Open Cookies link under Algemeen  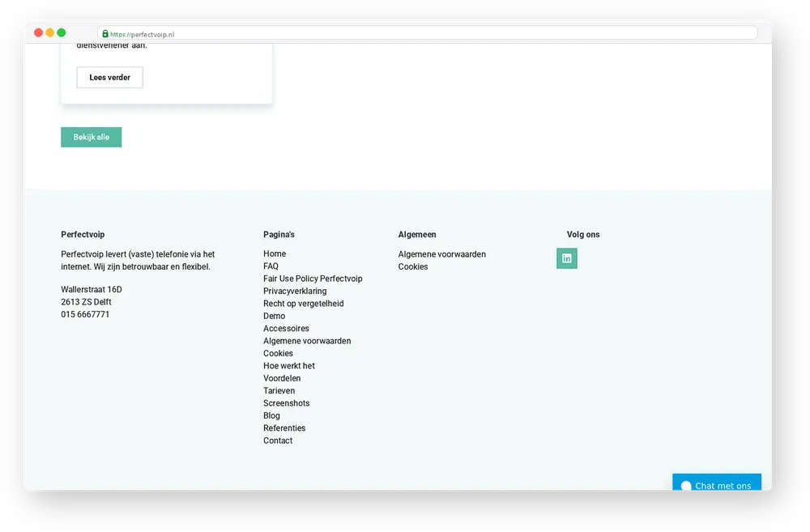pyautogui.click(x=413, y=266)
